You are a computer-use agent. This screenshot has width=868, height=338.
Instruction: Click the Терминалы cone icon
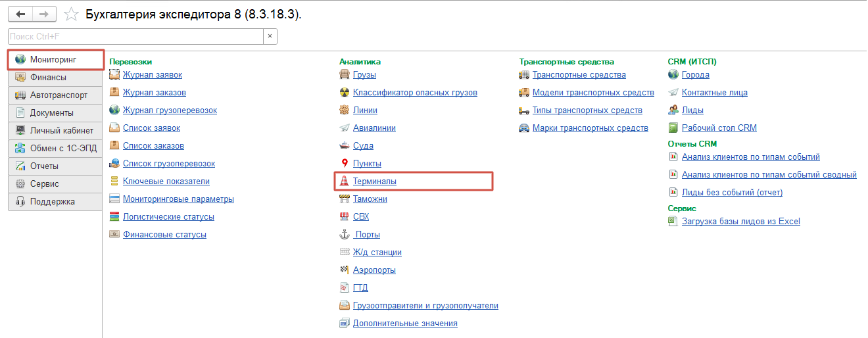click(x=345, y=181)
